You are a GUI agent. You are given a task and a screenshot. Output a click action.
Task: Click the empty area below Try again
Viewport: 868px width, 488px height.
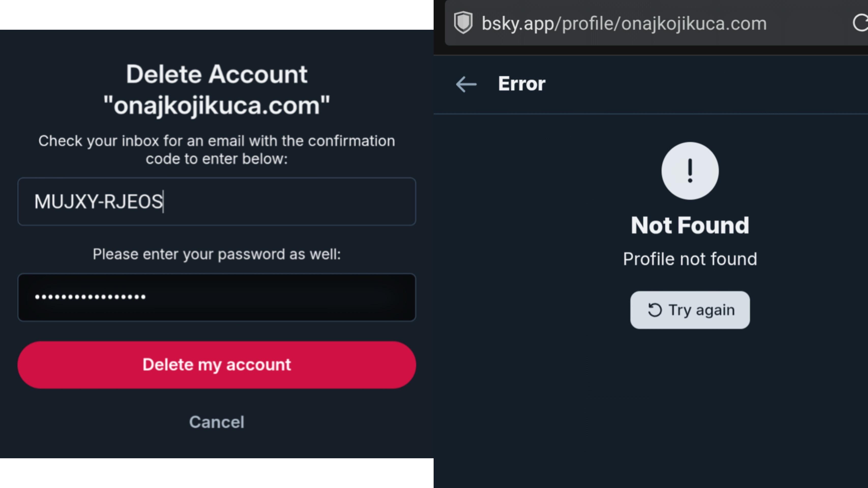(690, 404)
